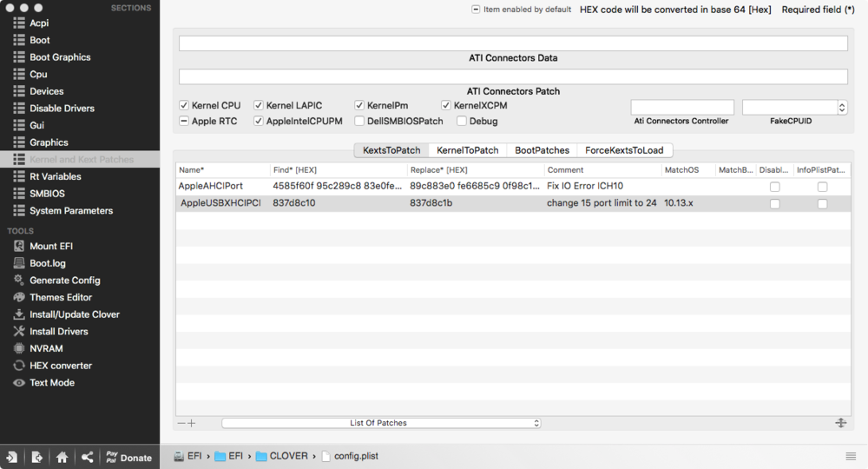Screen dimensions: 868x469
Task: Click the Mount EFI disk icon
Action: (18, 246)
